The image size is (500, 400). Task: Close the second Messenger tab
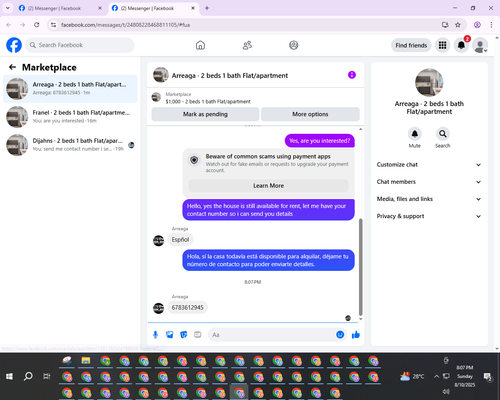coord(193,8)
